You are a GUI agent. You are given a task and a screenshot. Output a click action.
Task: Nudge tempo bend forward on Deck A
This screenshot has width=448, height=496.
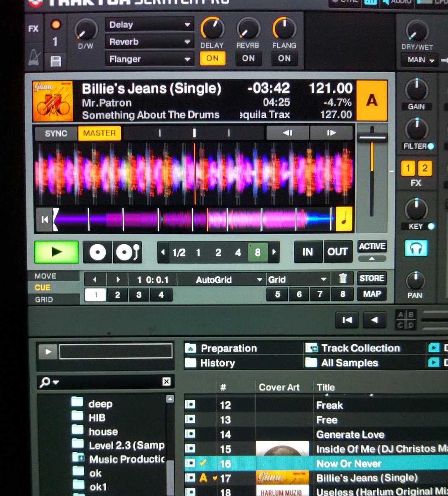(x=331, y=133)
